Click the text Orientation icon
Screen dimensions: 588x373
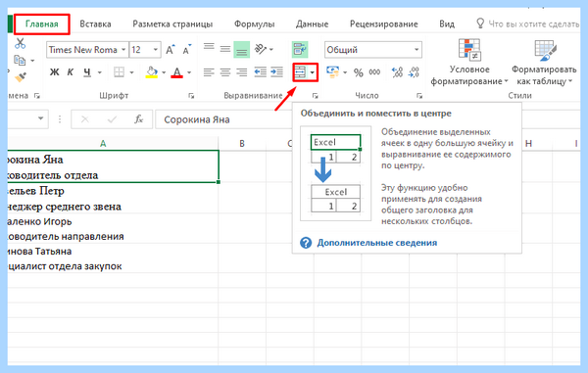point(261,49)
